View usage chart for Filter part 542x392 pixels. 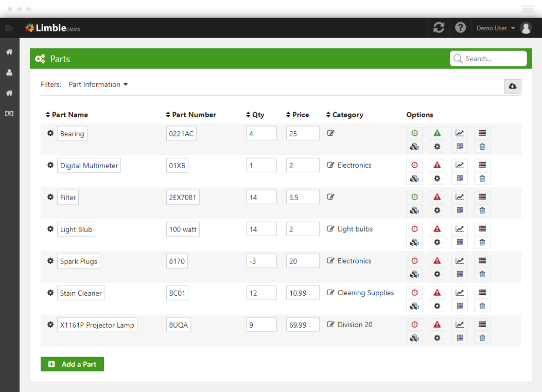pos(460,197)
